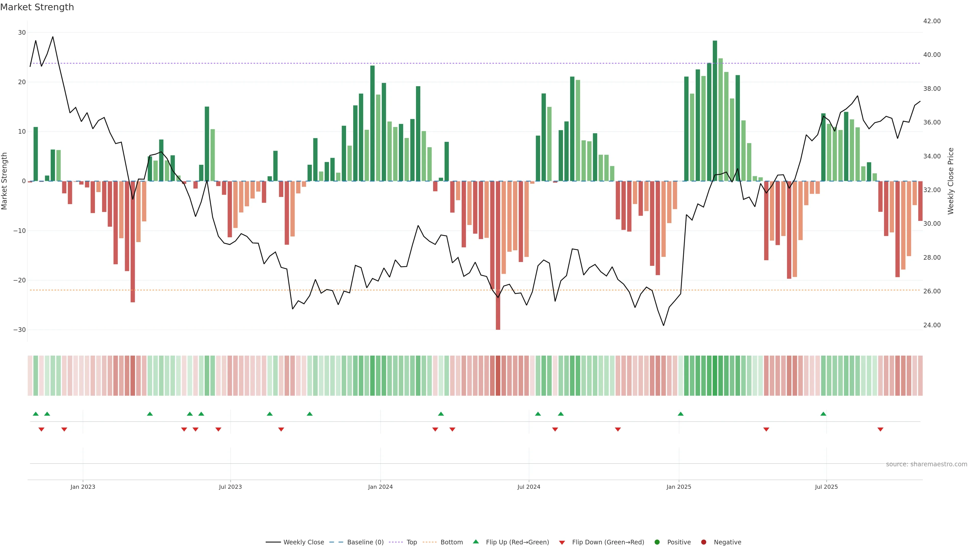Viewport: 980px width, 551px height.
Task: Click the green Flip Up triangle legend icon
Action: click(x=475, y=542)
